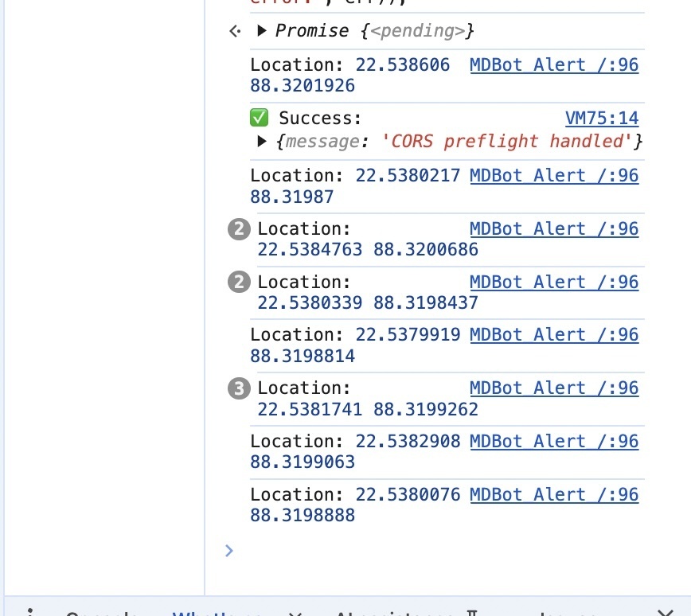
Task: Click repeat count badge 3 for 22.5381741 entry
Action: click(x=239, y=388)
